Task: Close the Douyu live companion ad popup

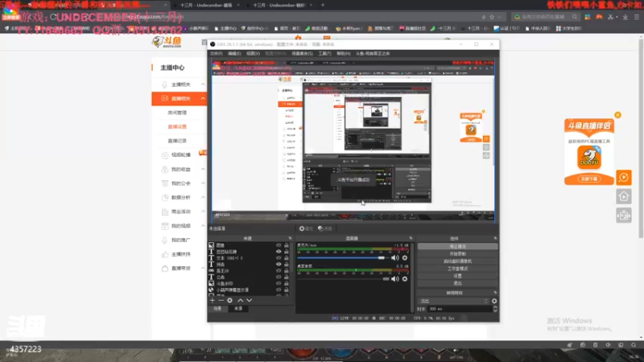Action: click(x=617, y=115)
